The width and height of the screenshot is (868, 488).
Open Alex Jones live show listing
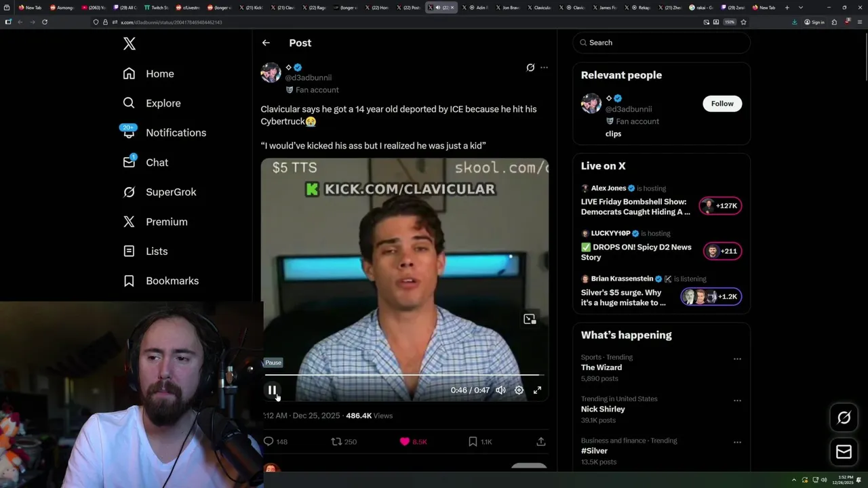[635, 207]
